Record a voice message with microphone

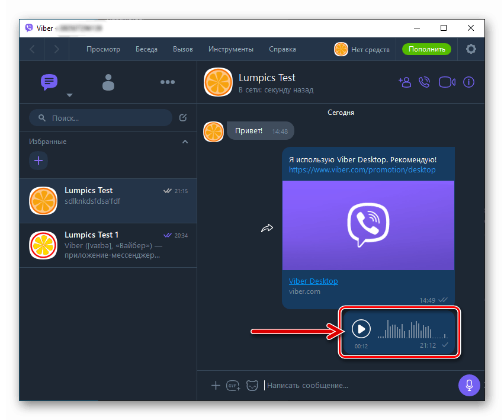point(469,385)
